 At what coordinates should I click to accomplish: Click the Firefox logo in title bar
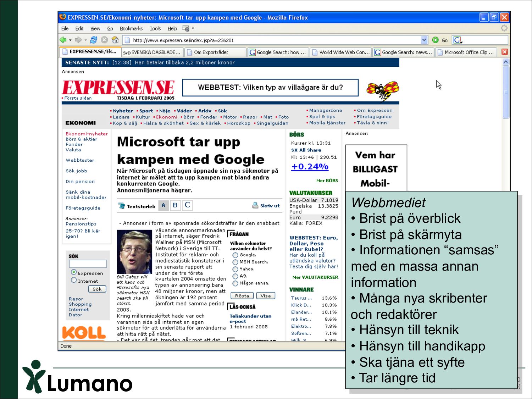point(63,17)
